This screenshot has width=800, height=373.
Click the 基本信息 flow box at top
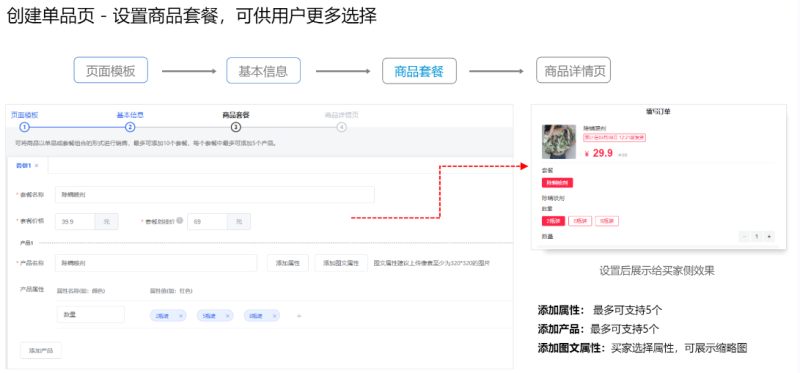[263, 70]
